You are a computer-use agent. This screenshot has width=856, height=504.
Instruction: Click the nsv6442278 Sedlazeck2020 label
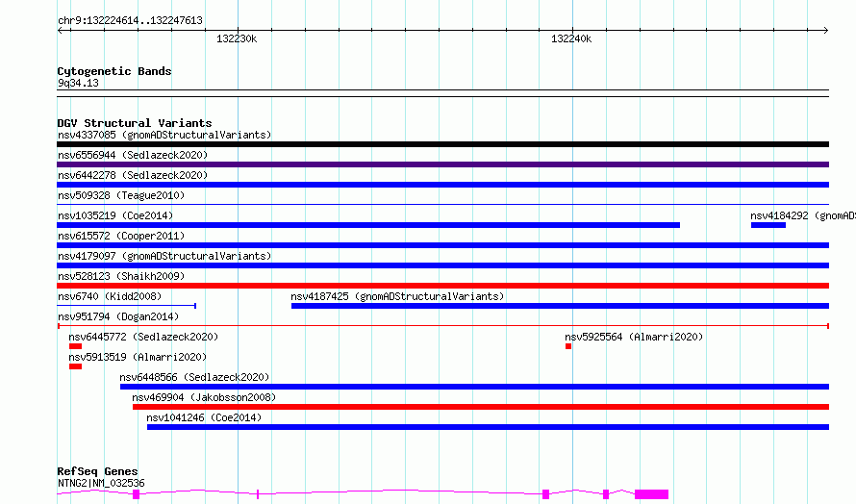coord(133,175)
